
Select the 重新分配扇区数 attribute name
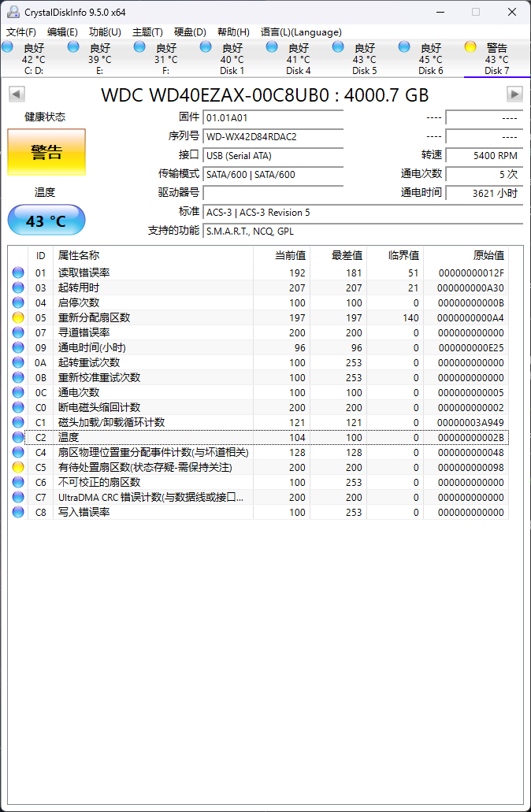(x=95, y=317)
